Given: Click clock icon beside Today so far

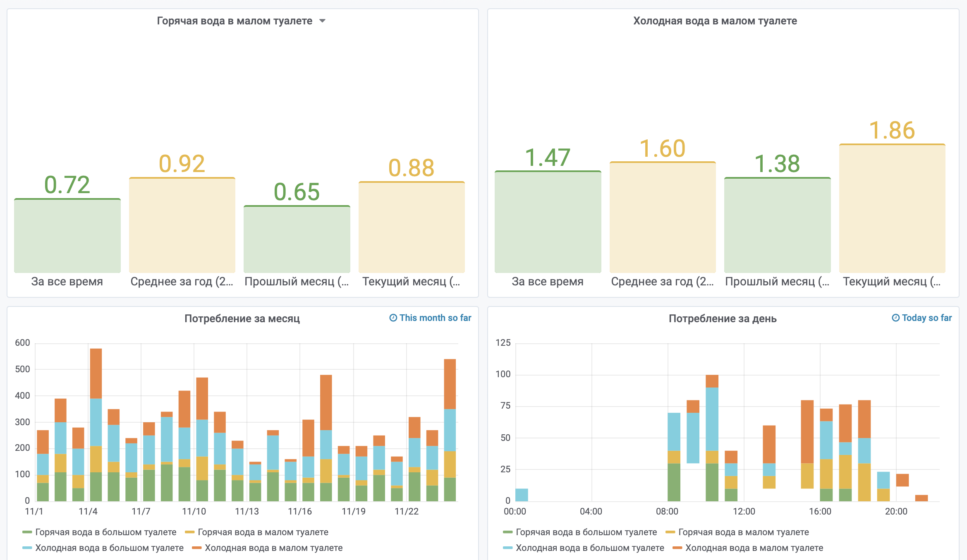Looking at the screenshot, I should (x=895, y=318).
